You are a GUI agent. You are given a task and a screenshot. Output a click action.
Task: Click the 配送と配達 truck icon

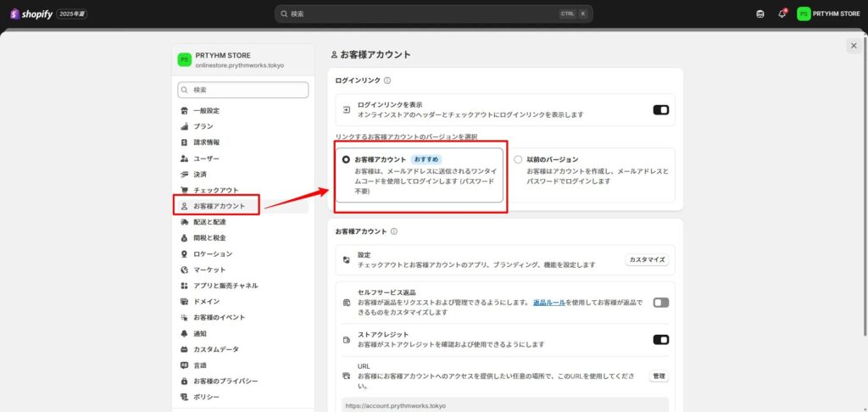point(184,222)
